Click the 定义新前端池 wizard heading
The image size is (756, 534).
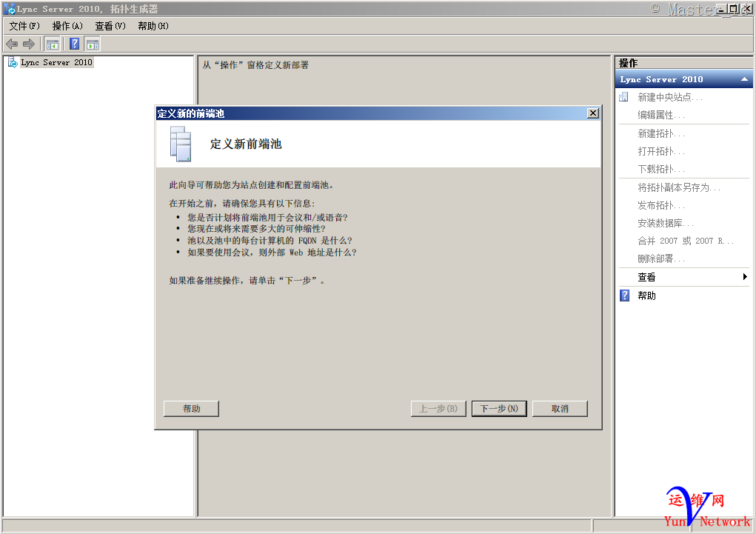(x=246, y=144)
